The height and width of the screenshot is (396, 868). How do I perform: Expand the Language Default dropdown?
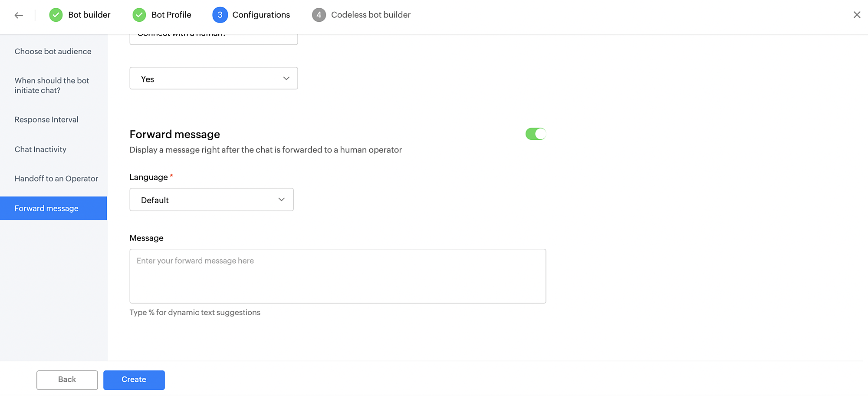[211, 200]
